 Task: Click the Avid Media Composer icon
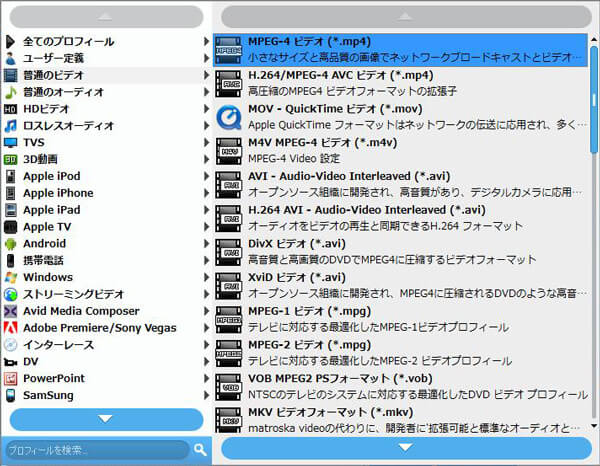click(10, 311)
